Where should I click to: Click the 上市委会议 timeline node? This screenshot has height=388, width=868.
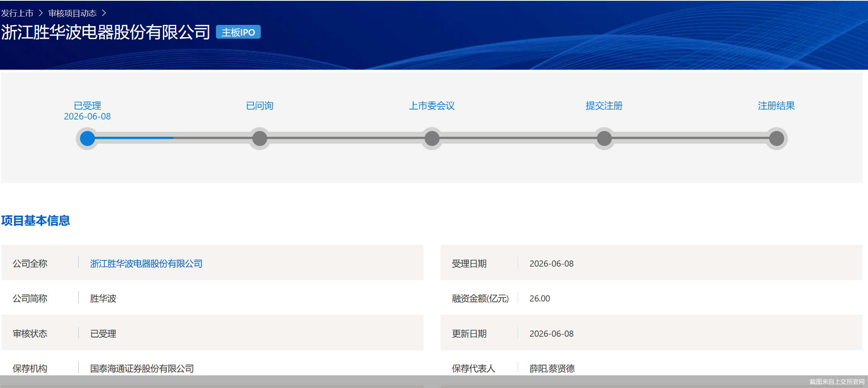coord(432,138)
